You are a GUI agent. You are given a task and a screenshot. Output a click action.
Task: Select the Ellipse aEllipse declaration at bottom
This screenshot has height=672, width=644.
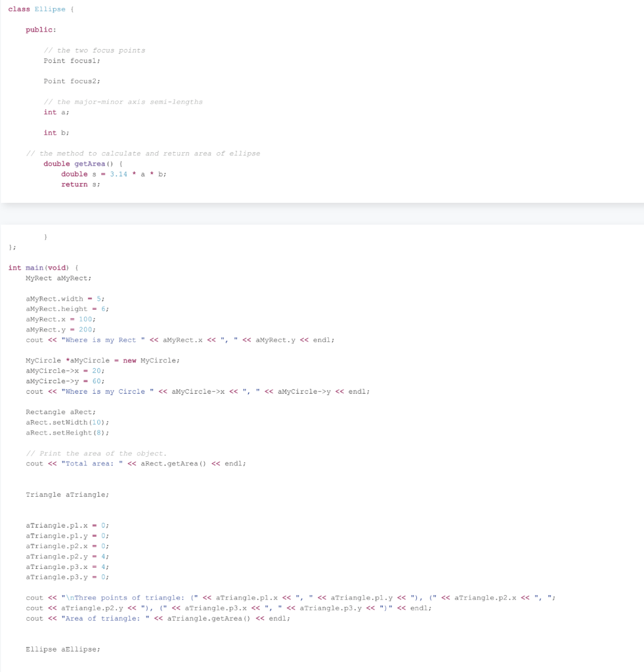point(62,649)
